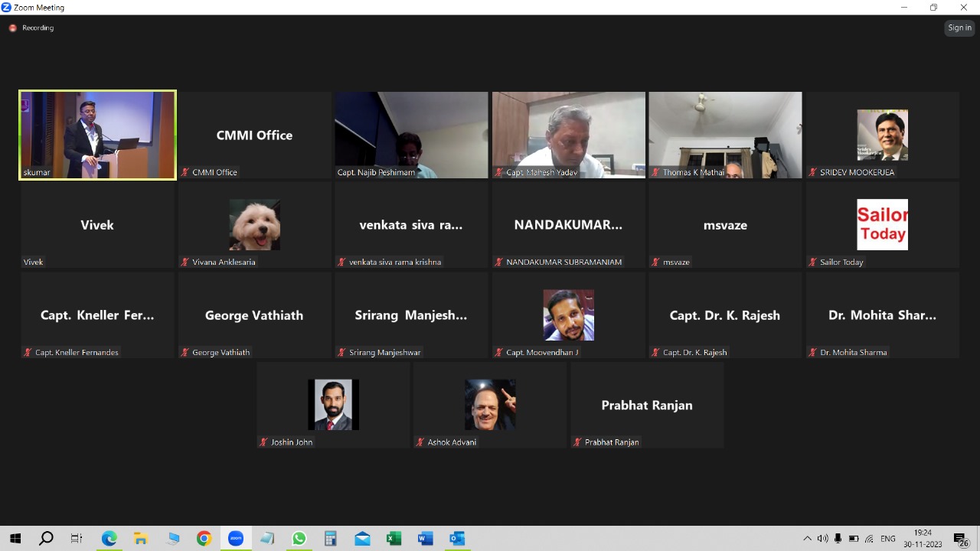Open the ENG language input selector

coord(888,539)
